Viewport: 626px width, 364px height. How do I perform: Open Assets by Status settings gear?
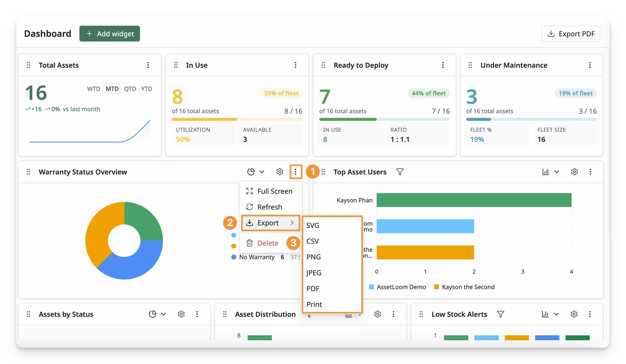click(x=181, y=314)
